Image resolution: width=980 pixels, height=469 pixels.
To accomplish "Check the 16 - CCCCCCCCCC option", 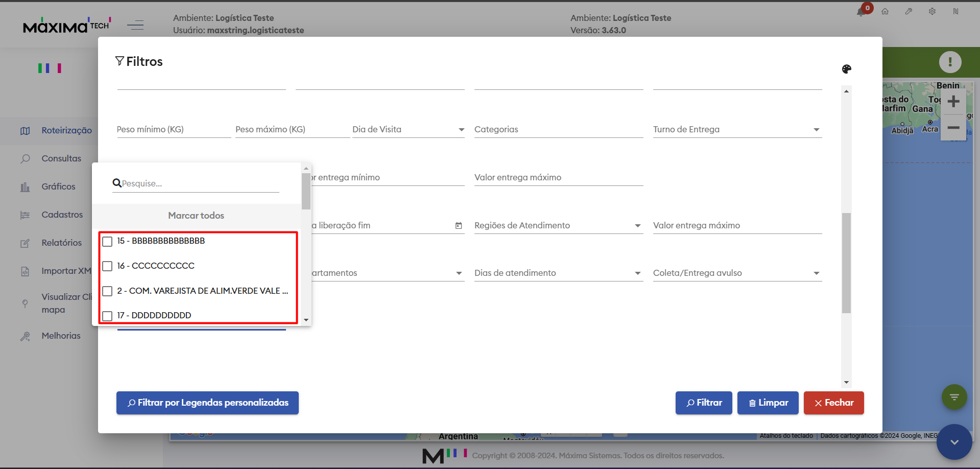I will (107, 266).
